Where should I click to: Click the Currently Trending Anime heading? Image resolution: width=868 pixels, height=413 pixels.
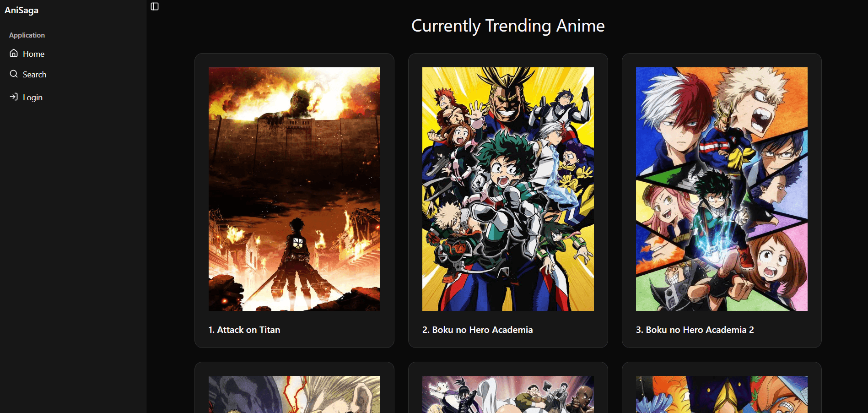point(508,26)
